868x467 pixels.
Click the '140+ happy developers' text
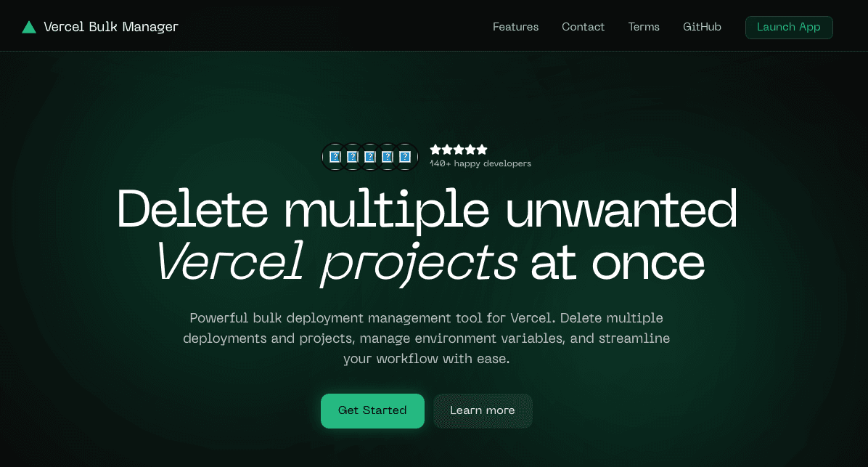[480, 163]
